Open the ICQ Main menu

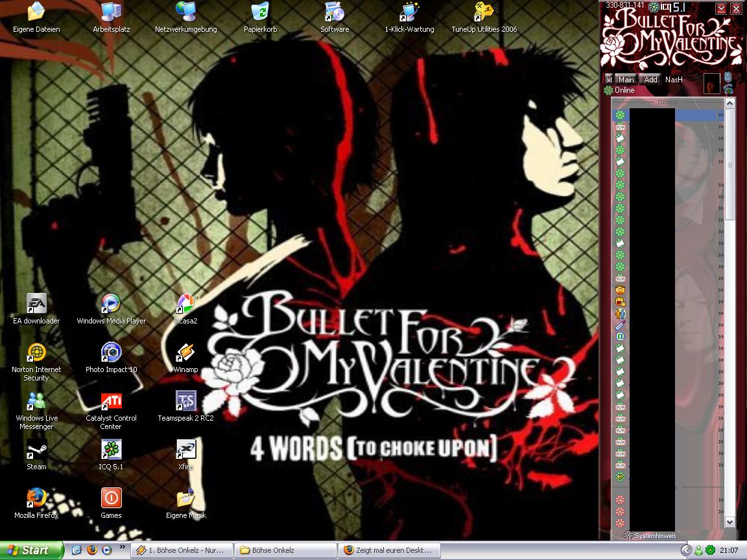[626, 80]
